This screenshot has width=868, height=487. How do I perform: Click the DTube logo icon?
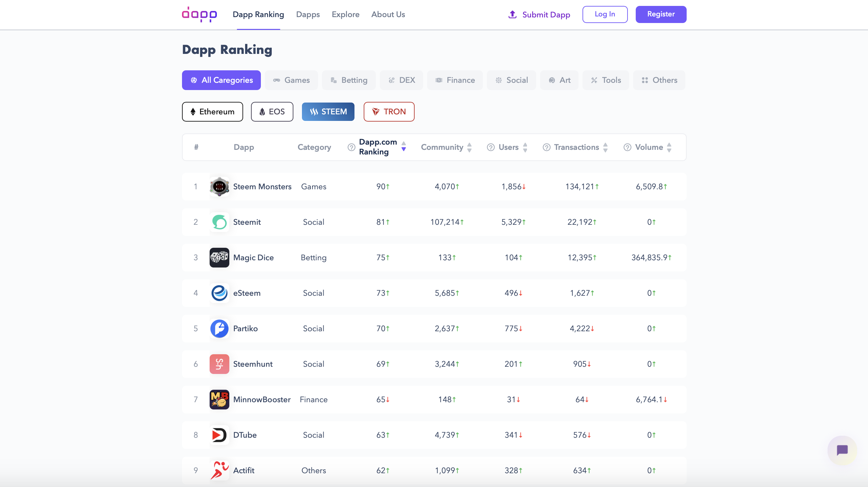(219, 435)
